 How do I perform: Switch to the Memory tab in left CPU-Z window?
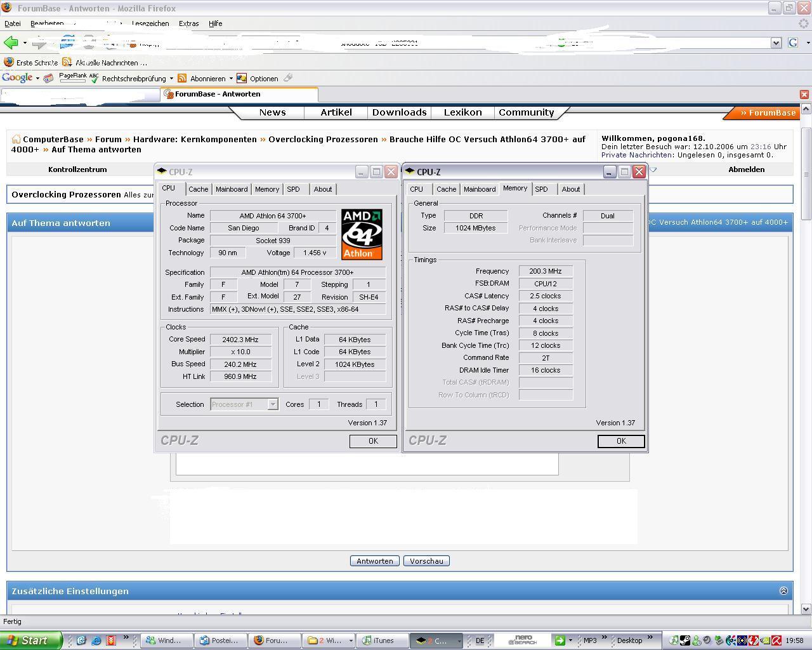click(x=267, y=189)
